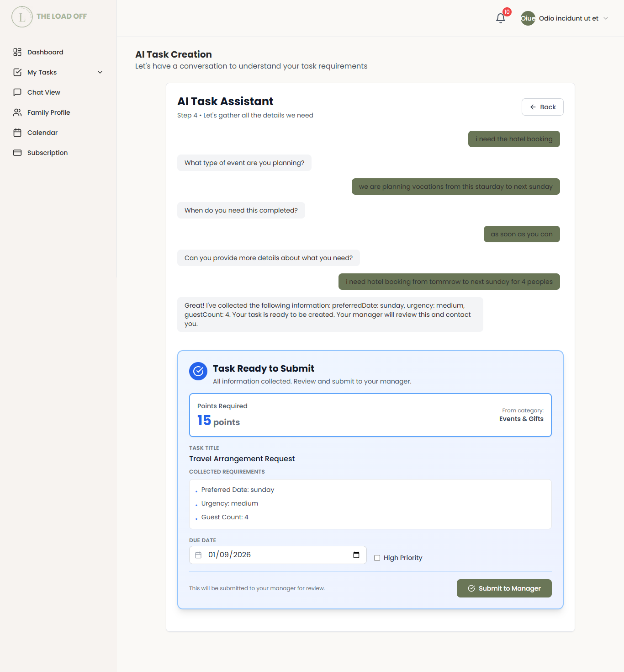Click the Due Date input field

[278, 555]
